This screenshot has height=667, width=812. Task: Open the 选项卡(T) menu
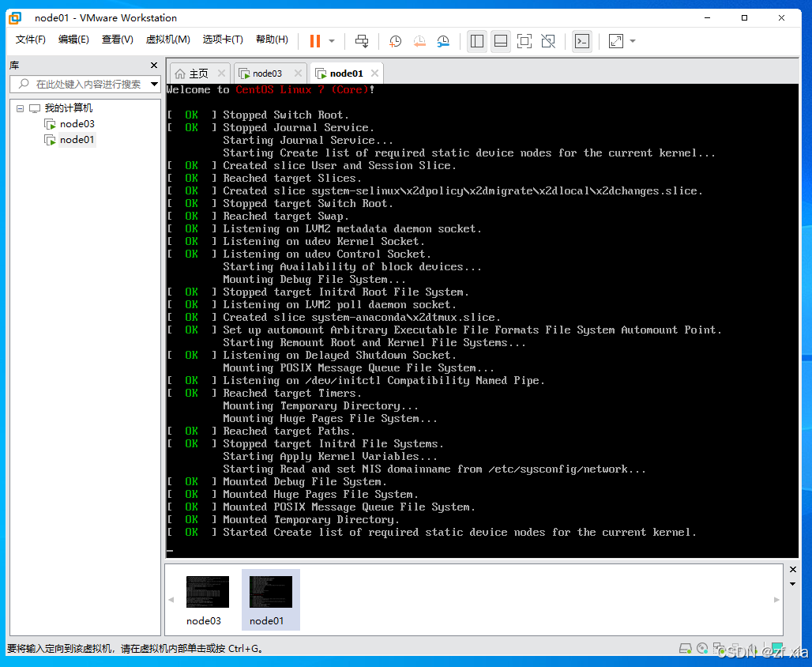coord(223,40)
